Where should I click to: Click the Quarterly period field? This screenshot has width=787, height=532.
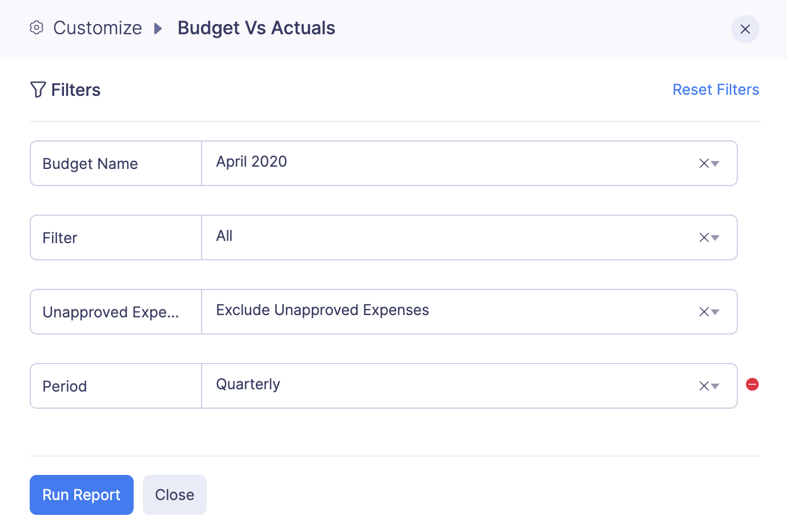click(x=445, y=385)
